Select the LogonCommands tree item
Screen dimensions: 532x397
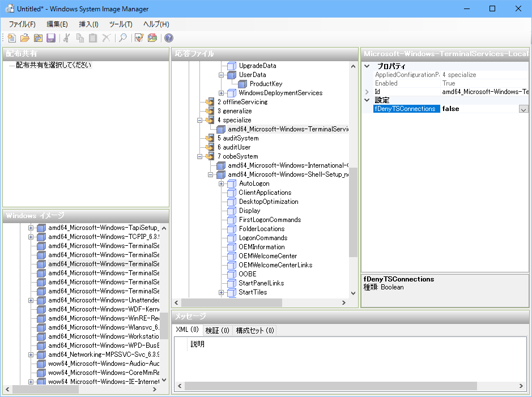(263, 238)
